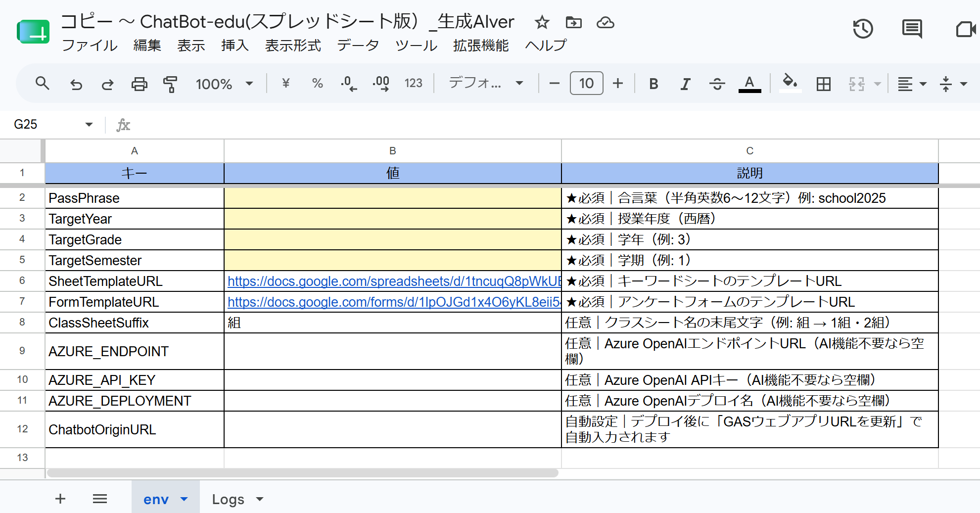Print the spreadsheet
Screen dimensions: 980x513
[x=139, y=84]
